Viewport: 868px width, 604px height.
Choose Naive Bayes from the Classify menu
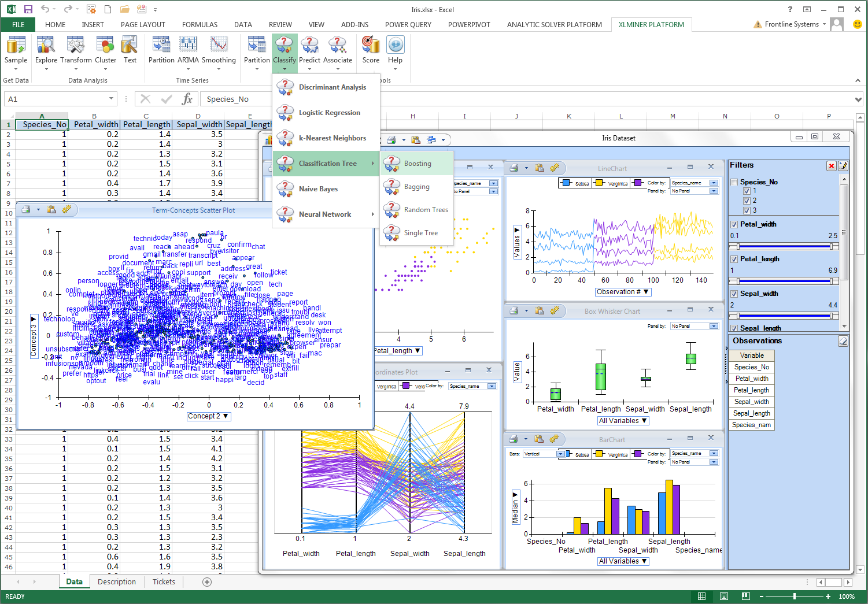click(x=318, y=189)
